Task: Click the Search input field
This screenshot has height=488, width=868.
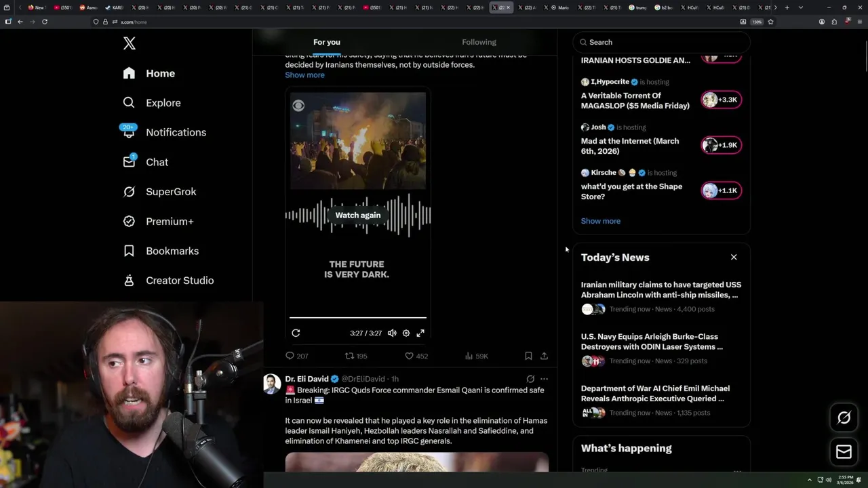Action: pos(661,42)
